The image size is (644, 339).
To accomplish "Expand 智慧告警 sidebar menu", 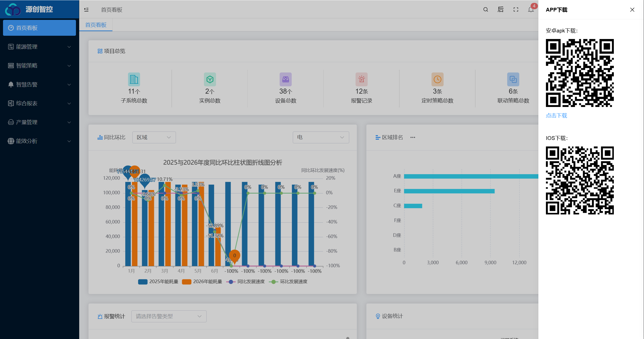I will click(39, 85).
